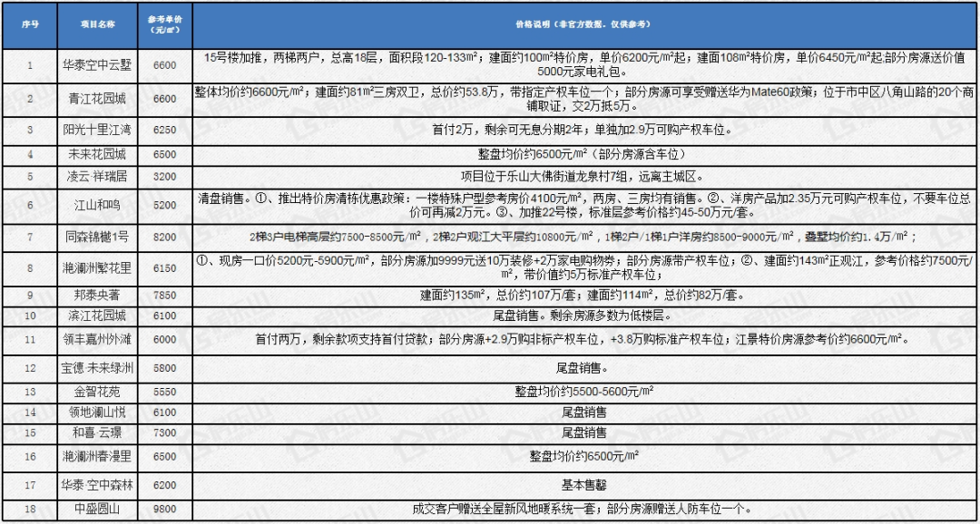
Task: Select the project name 宝德·未来绿洲
Action: pyautogui.click(x=98, y=369)
